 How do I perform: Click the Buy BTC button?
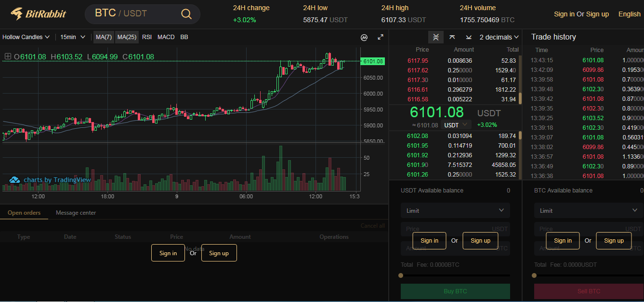[455, 291]
